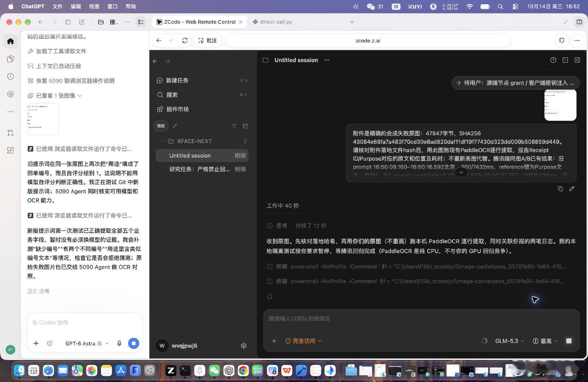Open the GPT-6 Astra model selector
The width and height of the screenshot is (588, 382).
point(87,343)
